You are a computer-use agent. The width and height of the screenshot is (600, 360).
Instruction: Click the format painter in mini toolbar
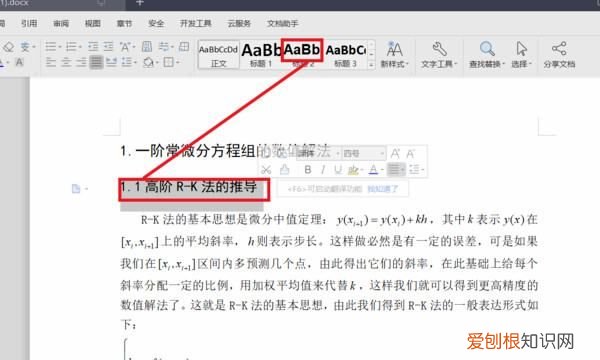coord(284,169)
